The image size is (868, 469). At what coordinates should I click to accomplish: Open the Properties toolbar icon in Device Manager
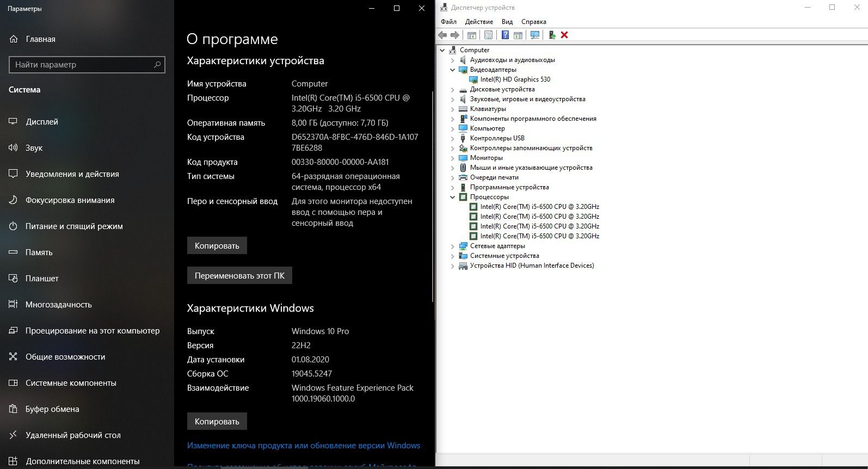coord(488,35)
